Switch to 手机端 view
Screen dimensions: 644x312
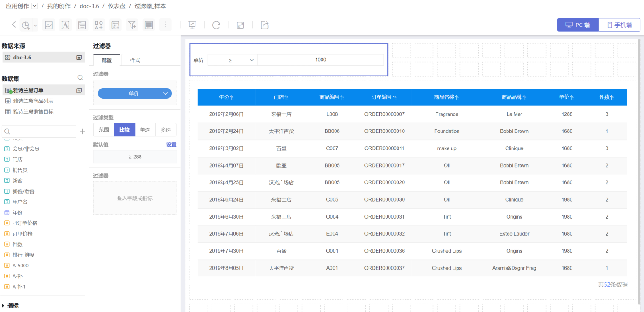619,25
